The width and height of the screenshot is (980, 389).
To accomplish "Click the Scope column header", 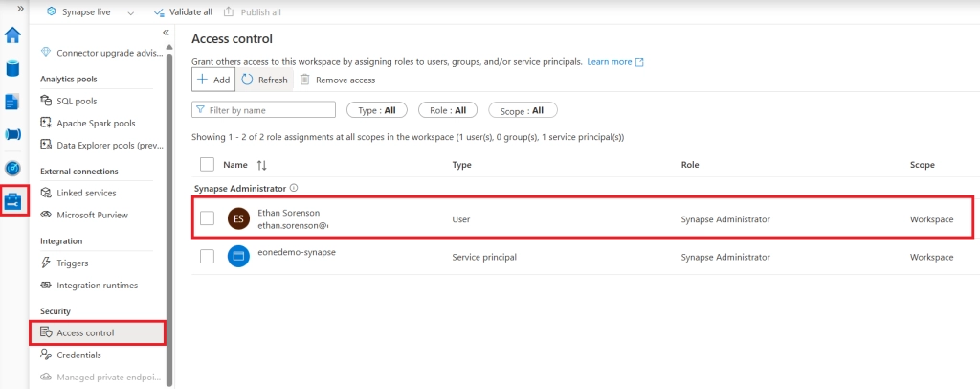I will (x=922, y=165).
